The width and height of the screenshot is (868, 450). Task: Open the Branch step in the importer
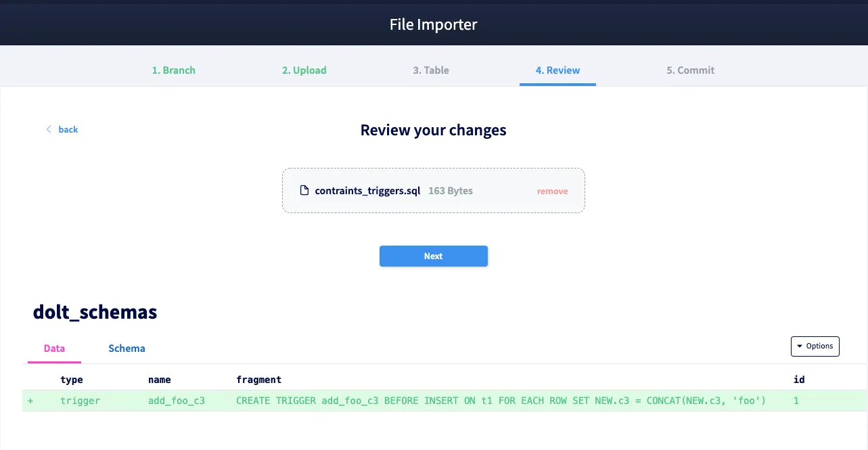[173, 70]
